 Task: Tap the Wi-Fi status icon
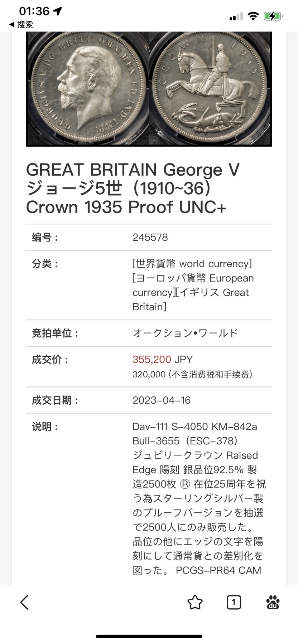[x=253, y=16]
